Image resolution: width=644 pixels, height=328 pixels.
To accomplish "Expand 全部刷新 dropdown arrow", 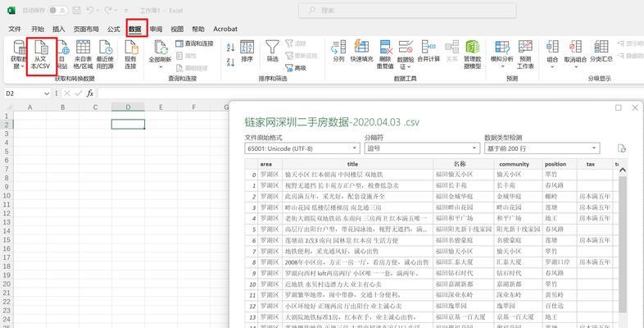I will click(x=160, y=66).
